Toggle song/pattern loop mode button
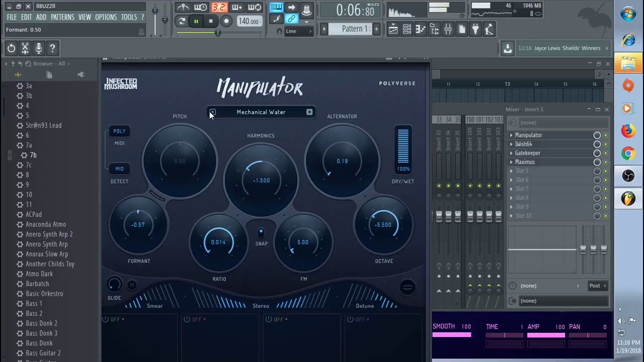Image resolution: width=644 pixels, height=362 pixels. 182,21
